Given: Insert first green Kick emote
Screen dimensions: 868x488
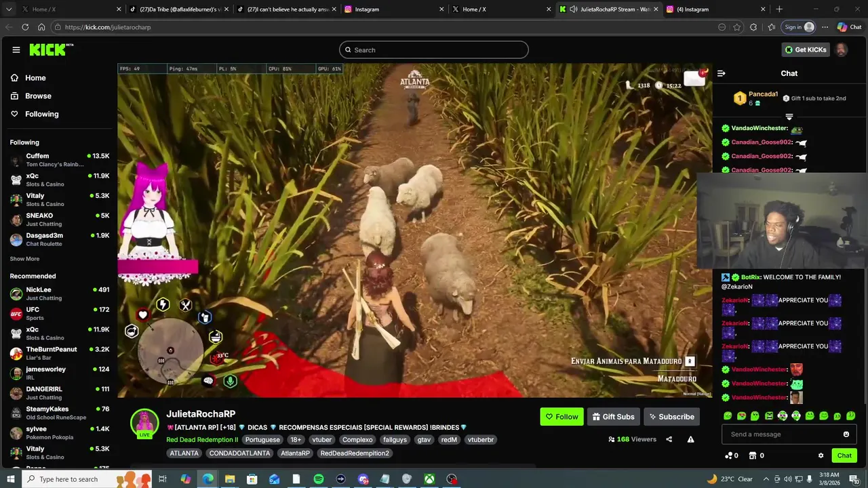Looking at the screenshot, I should (728, 416).
